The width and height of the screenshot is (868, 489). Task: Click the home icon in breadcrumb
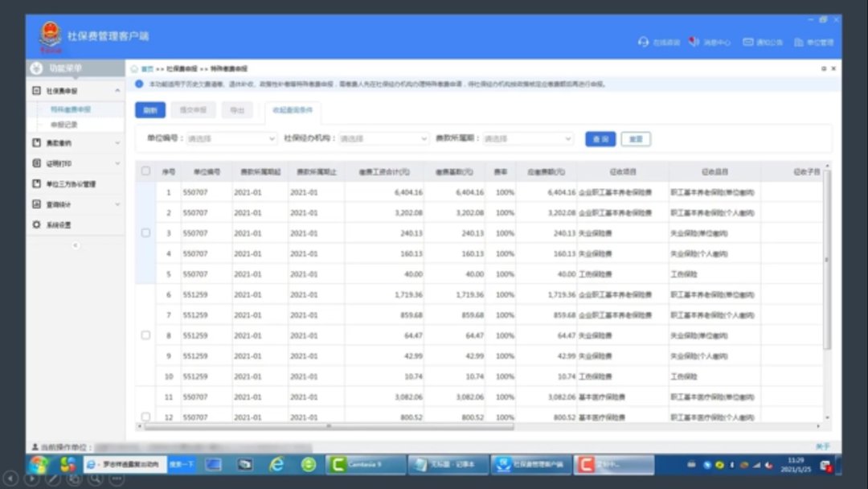(x=134, y=69)
